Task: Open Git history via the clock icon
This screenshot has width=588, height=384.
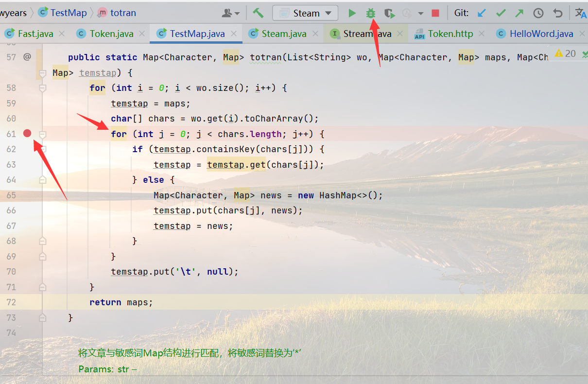Action: click(538, 13)
